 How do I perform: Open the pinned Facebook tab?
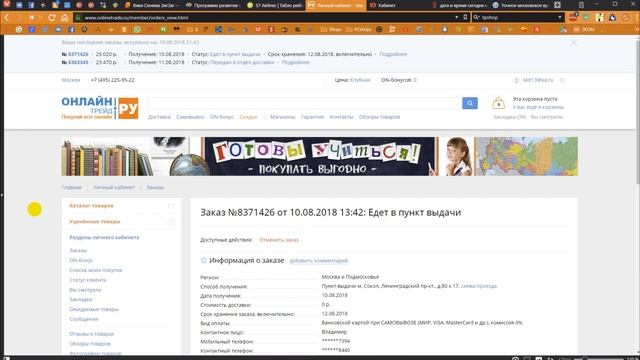point(31,5)
